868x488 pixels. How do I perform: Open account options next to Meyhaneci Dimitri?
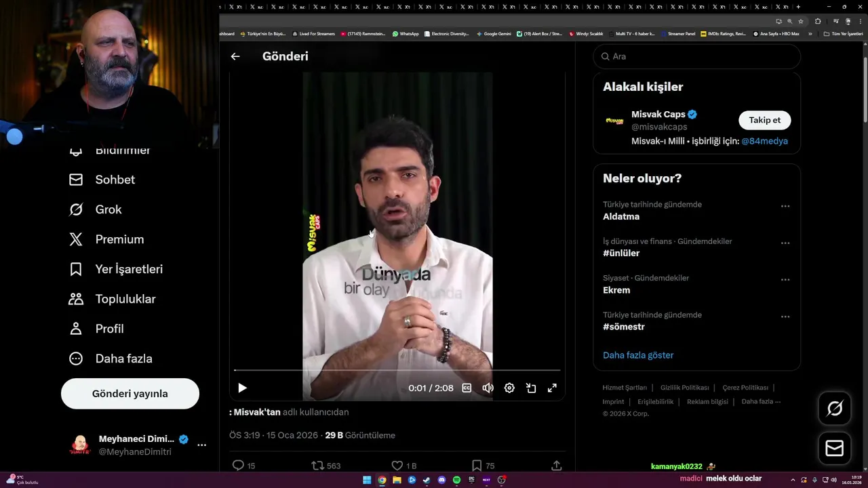click(x=201, y=445)
